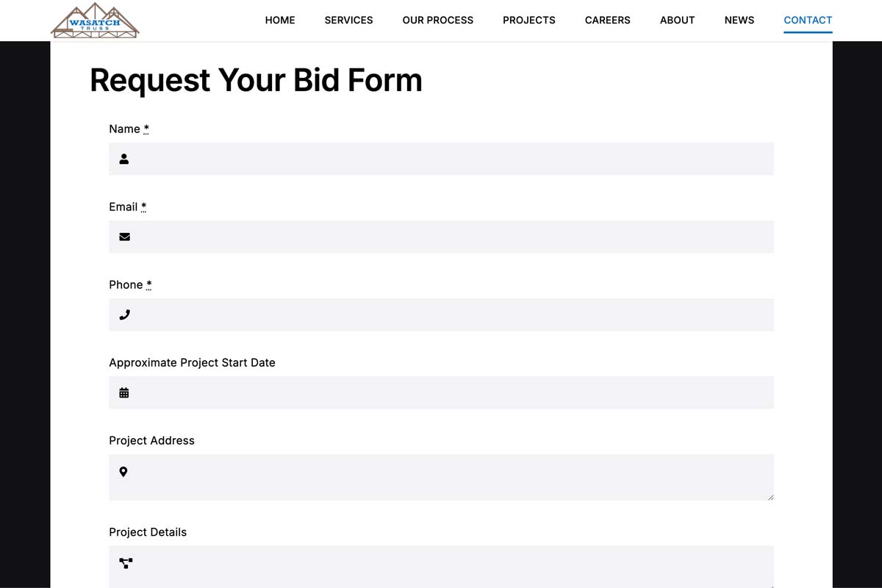Click the envelope icon in Email field
This screenshot has height=588, width=882.
[124, 237]
